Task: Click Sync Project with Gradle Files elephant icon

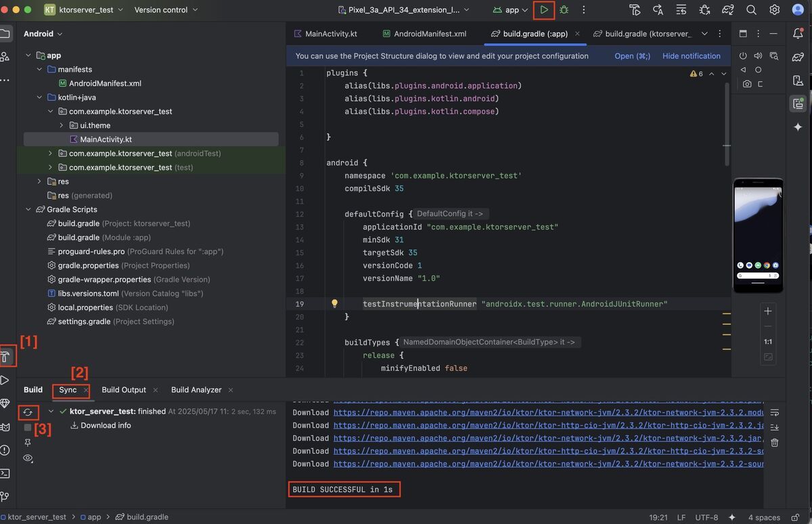Action: 728,10
